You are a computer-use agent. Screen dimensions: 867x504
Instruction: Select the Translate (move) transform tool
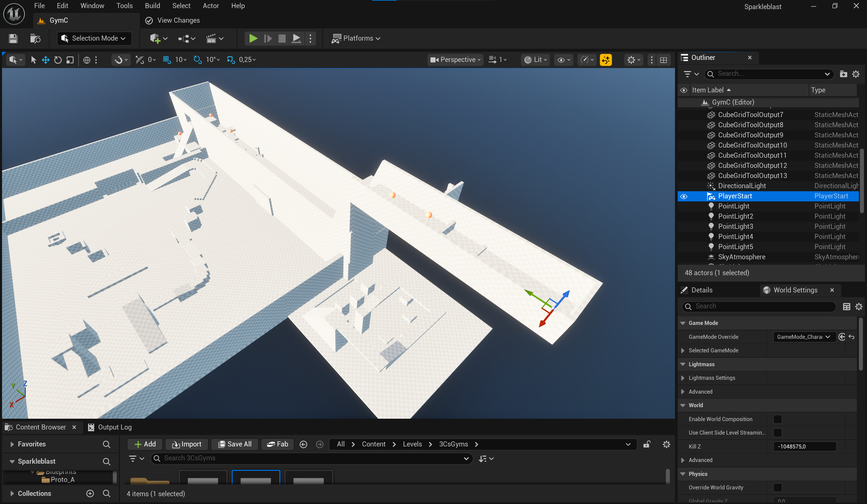pyautogui.click(x=45, y=60)
